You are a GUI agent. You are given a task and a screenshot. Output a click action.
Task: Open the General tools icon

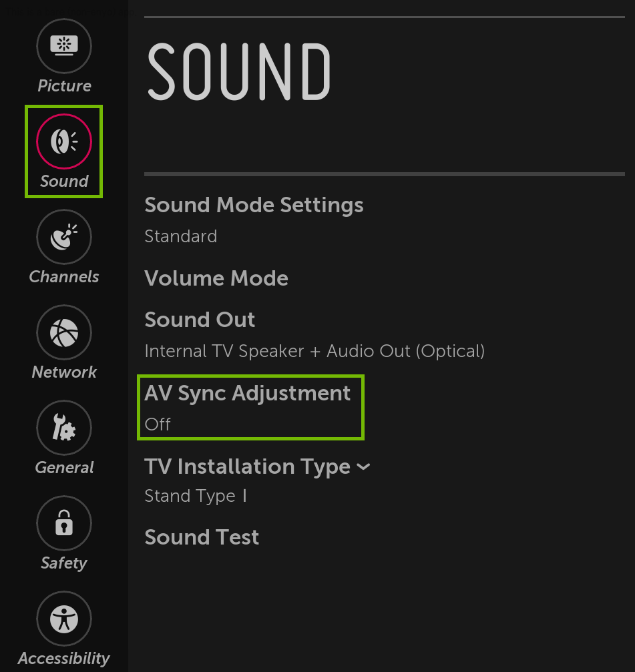(63, 427)
